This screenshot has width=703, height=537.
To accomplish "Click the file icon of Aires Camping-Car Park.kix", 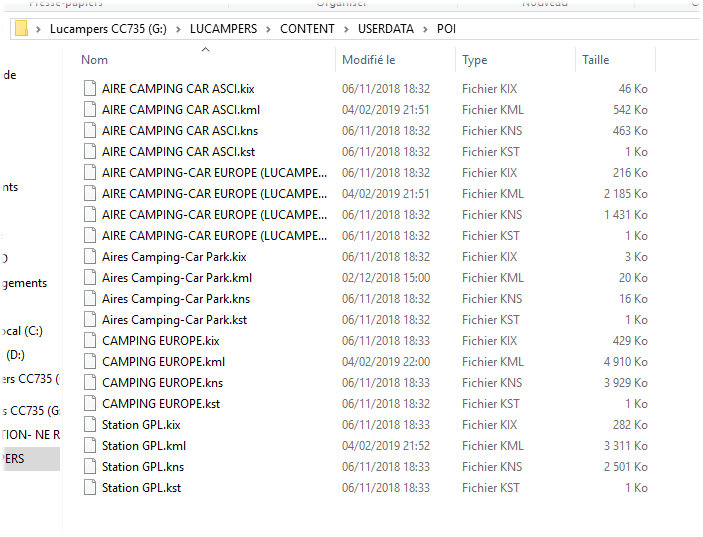I will tap(91, 257).
